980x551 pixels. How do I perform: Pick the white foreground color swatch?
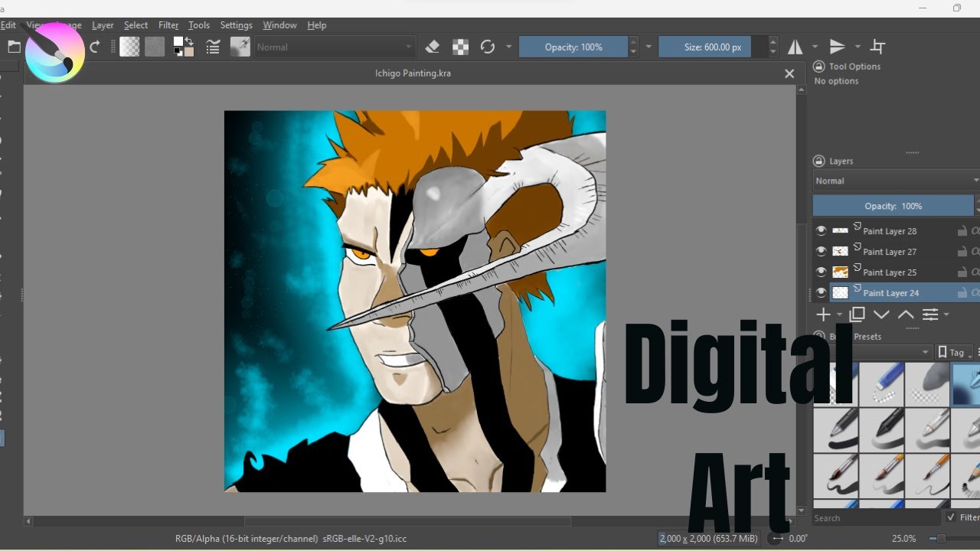pyautogui.click(x=178, y=42)
